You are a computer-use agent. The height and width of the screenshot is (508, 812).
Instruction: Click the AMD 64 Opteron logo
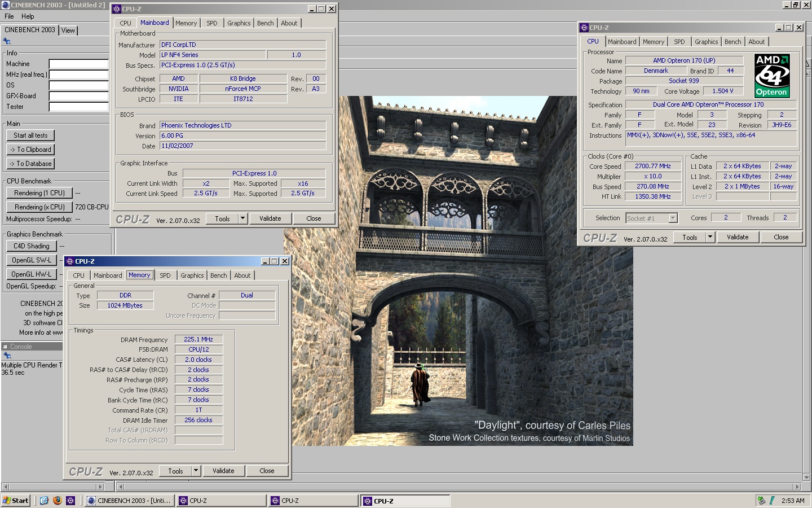coord(772,76)
